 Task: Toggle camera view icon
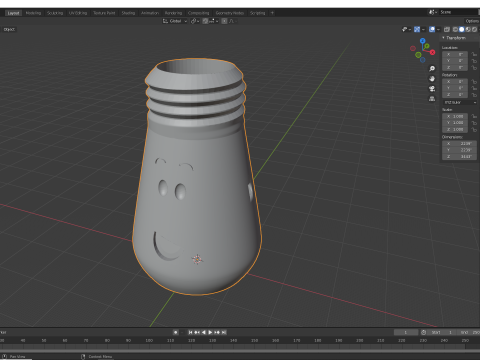432,89
